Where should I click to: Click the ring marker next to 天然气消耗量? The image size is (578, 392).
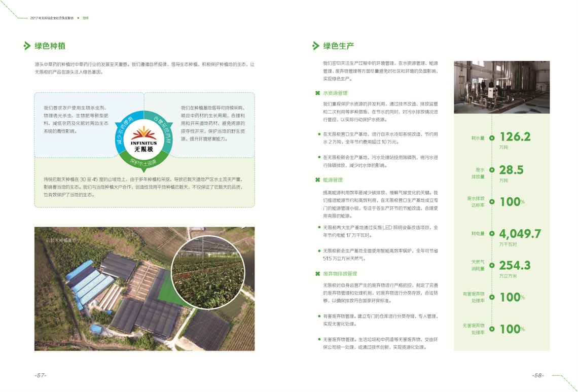(x=492, y=265)
